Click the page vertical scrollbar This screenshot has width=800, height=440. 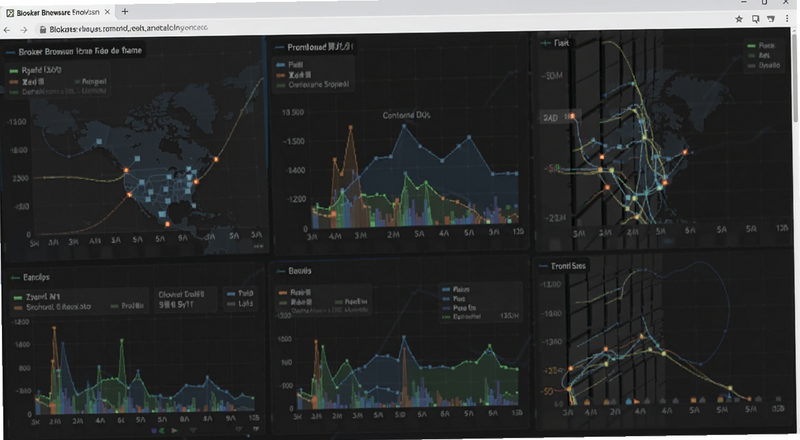[x=796, y=77]
